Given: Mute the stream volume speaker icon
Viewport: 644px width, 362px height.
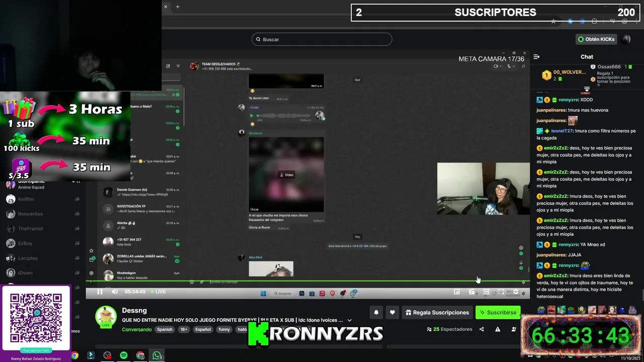Looking at the screenshot, I should coord(115,292).
